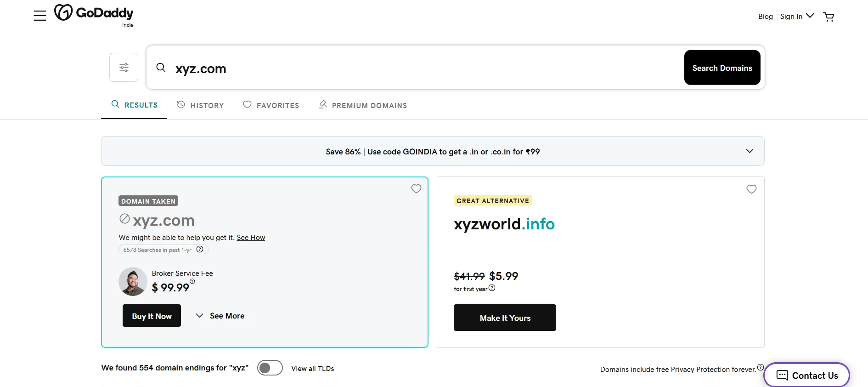The image size is (868, 387).
Task: Switch to the Results tab
Action: point(134,105)
